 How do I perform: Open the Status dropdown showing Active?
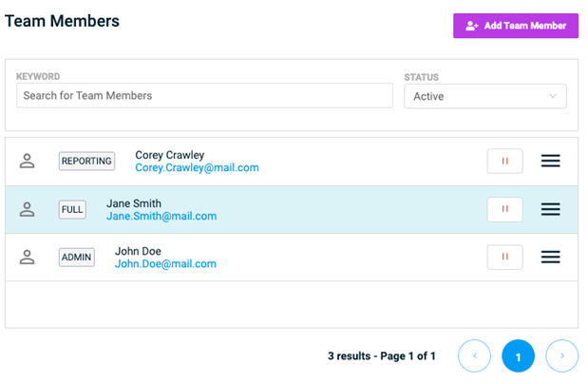tap(484, 96)
